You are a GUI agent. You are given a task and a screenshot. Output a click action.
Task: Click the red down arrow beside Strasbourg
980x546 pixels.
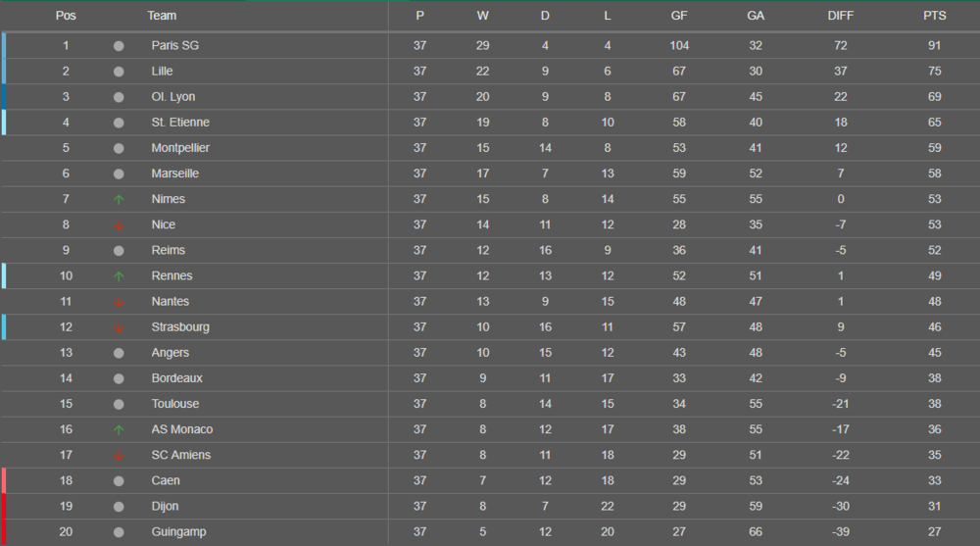(x=119, y=327)
